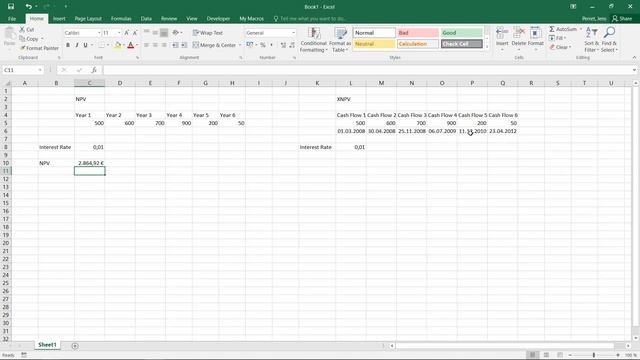Switch to the Formulas tab
Screen dimensions: 640x360
click(x=121, y=19)
